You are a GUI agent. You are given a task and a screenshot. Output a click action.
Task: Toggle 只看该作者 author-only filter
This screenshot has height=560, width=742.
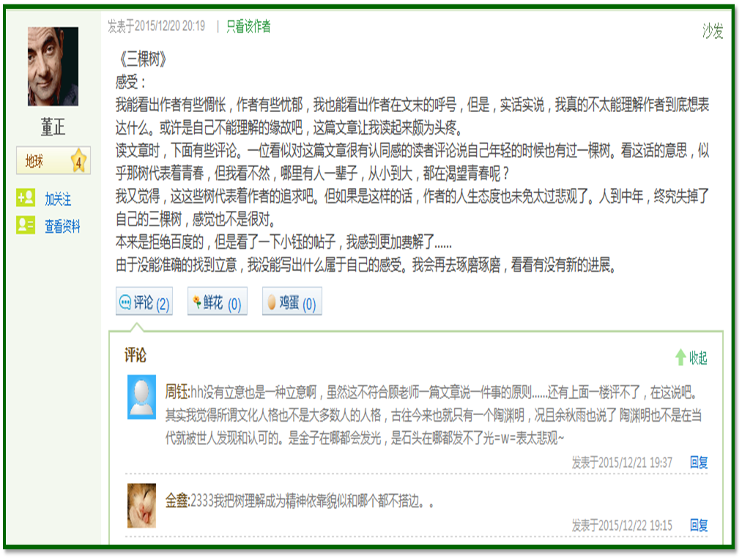point(248,26)
